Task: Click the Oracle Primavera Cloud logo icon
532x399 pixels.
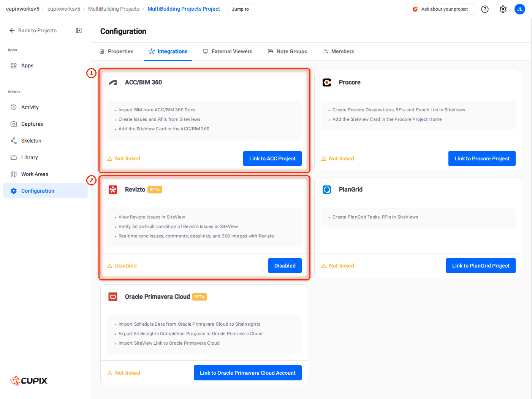Action: click(113, 297)
